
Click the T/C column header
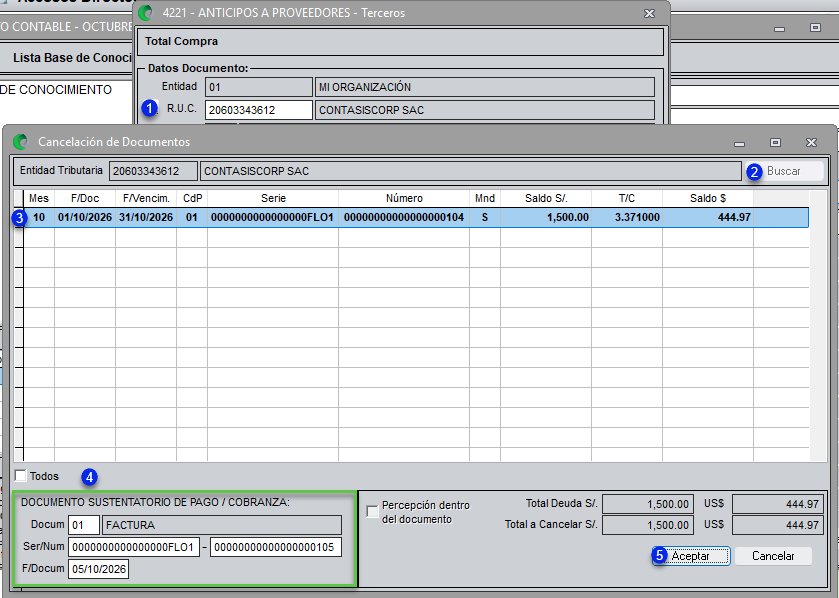627,198
